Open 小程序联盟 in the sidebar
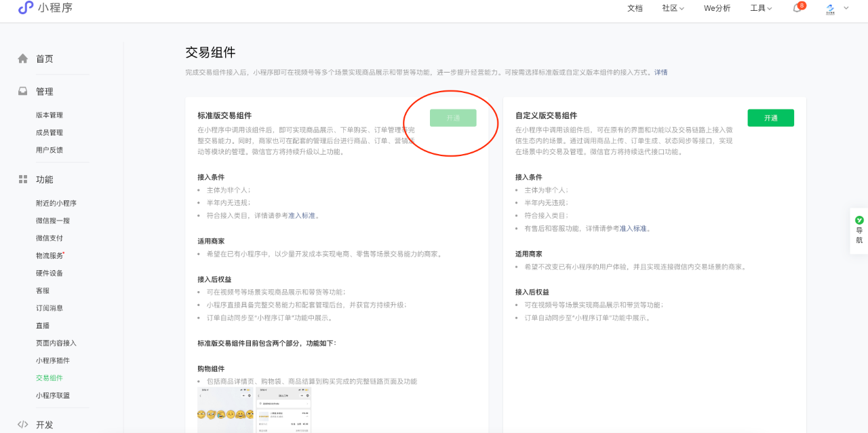Screen dimensions: 868x433 coord(53,395)
